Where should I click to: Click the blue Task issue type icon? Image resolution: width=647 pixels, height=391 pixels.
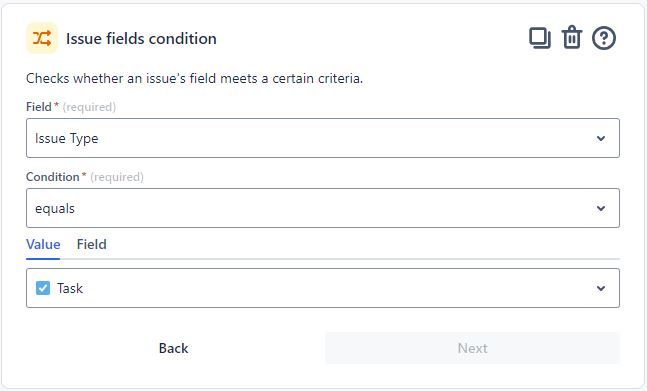(43, 288)
